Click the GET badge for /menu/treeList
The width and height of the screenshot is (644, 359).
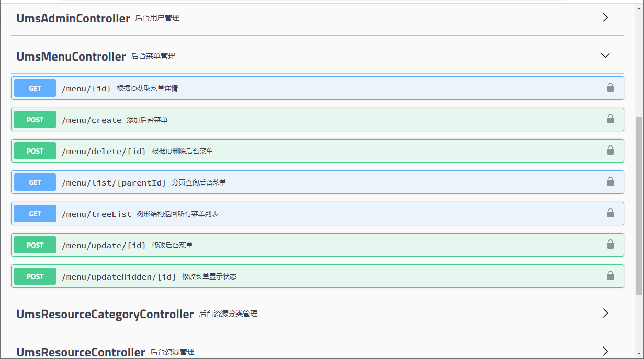(35, 214)
